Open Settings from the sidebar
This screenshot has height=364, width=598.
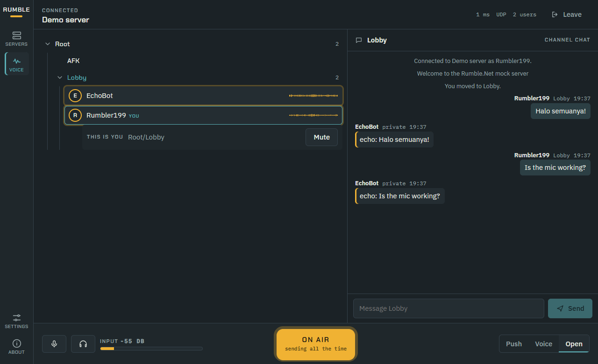(16, 321)
